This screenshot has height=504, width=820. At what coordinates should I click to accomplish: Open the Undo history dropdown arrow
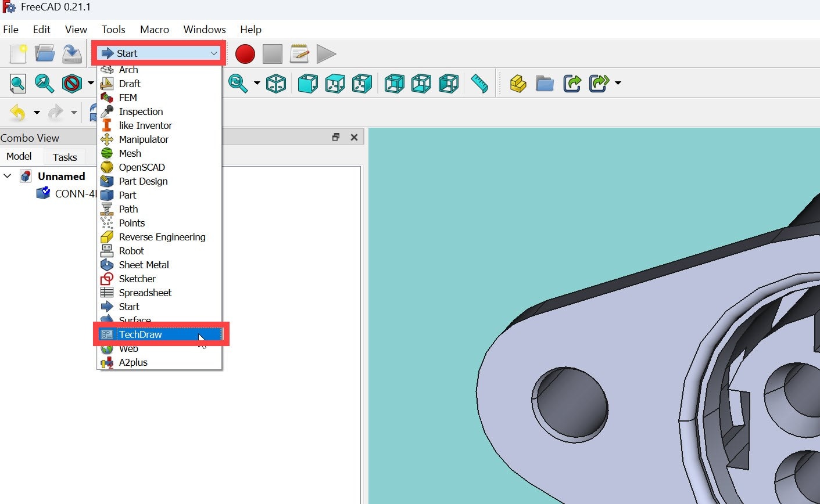pyautogui.click(x=37, y=113)
